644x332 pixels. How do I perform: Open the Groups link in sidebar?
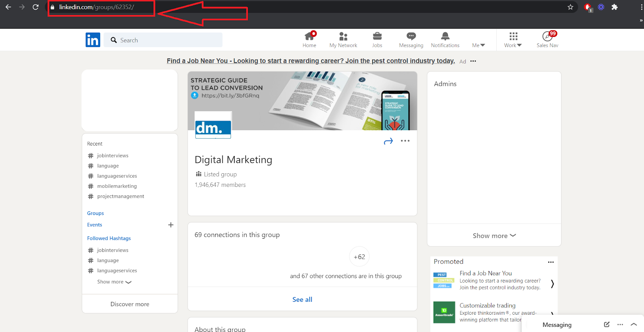point(95,213)
